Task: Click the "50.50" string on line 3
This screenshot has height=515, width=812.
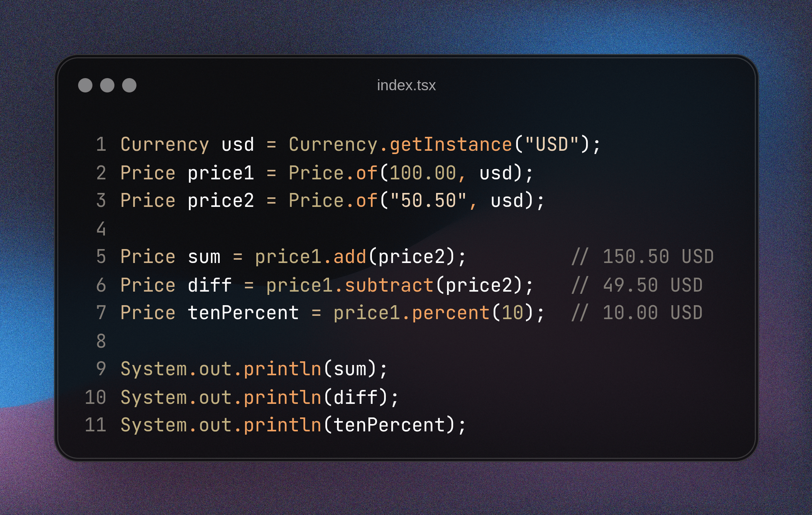Action: point(428,201)
